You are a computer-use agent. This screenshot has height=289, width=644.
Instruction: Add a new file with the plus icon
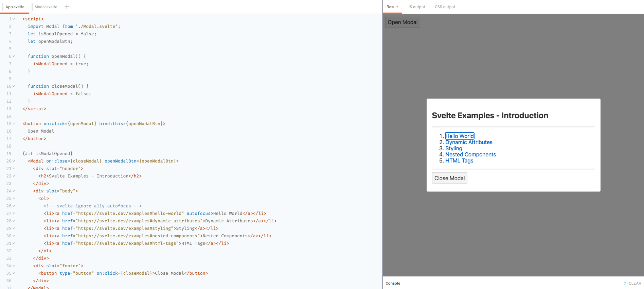coord(67,7)
